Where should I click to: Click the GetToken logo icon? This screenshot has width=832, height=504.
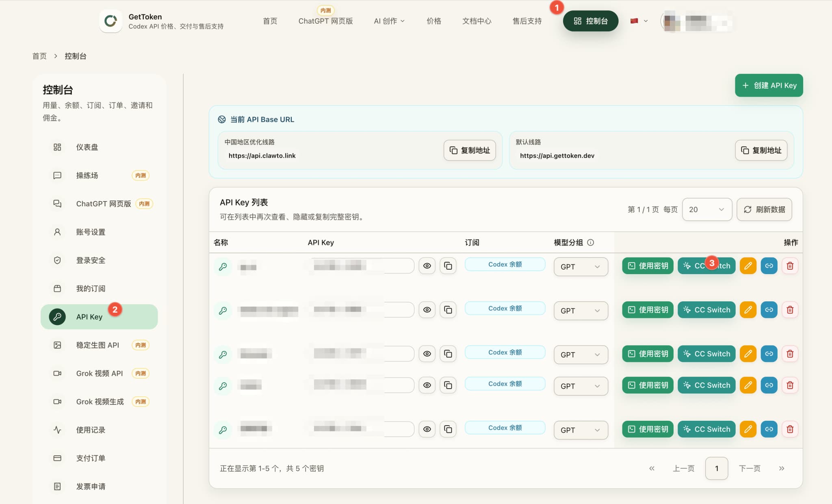[110, 21]
